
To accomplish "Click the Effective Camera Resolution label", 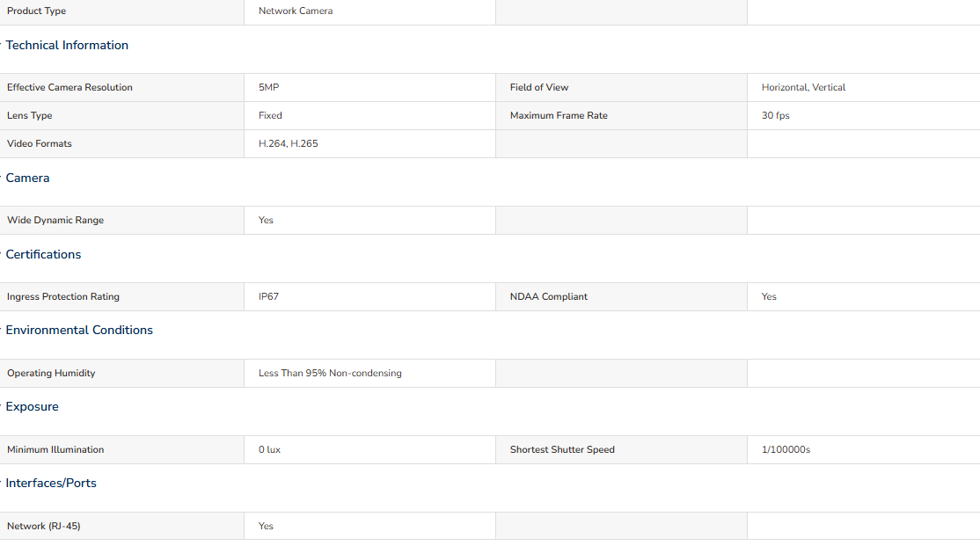I will coord(70,87).
